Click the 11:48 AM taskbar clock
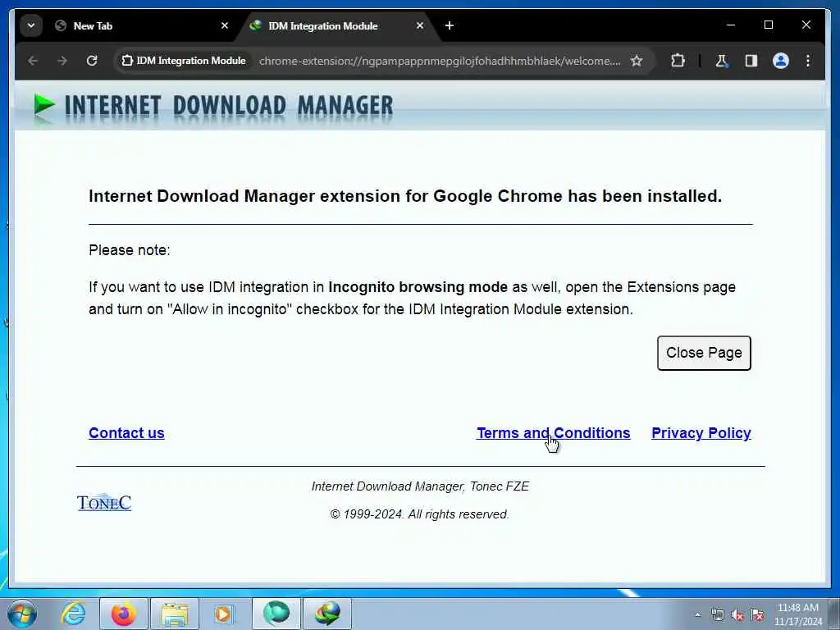This screenshot has width=840, height=630. pyautogui.click(x=797, y=608)
